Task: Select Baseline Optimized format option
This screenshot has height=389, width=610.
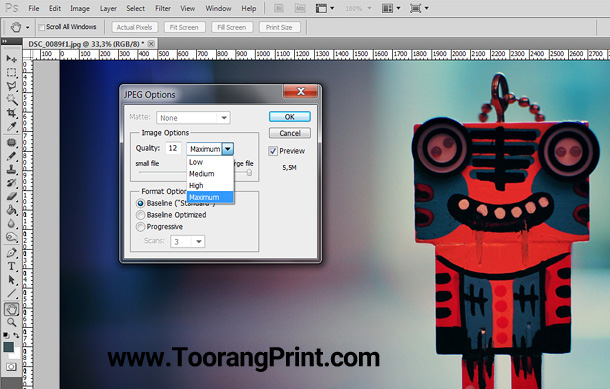Action: [x=140, y=215]
